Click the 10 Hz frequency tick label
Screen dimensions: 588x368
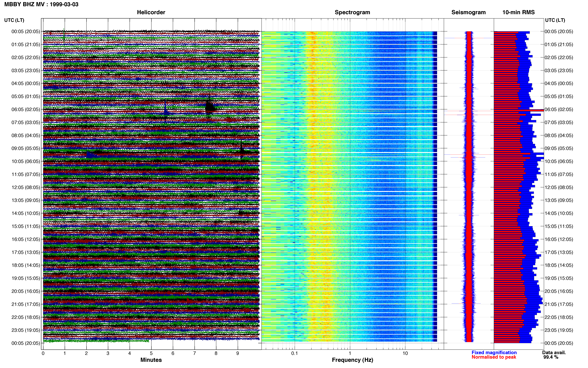pyautogui.click(x=405, y=353)
